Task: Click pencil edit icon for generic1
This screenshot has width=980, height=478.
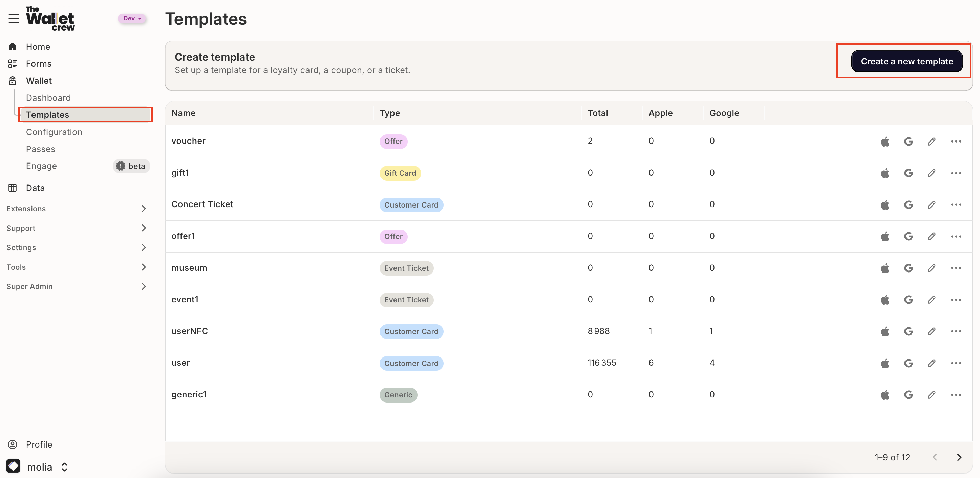Action: click(931, 395)
